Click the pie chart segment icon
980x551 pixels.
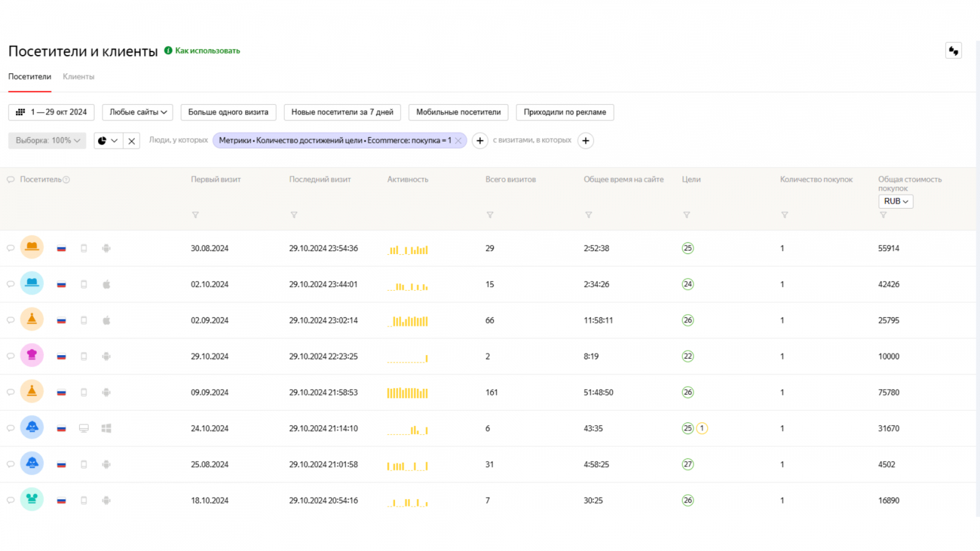point(102,141)
